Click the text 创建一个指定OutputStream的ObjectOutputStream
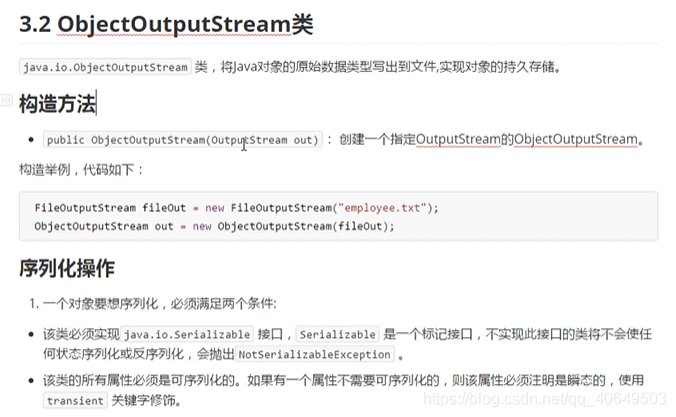Screen dimensions: 676x417 [491, 139]
